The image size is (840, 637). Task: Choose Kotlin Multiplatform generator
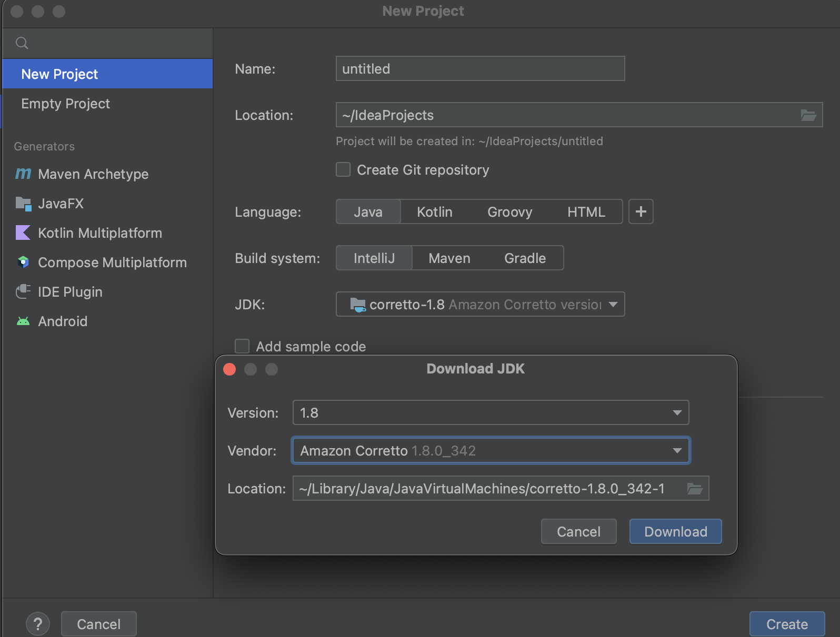(x=107, y=232)
